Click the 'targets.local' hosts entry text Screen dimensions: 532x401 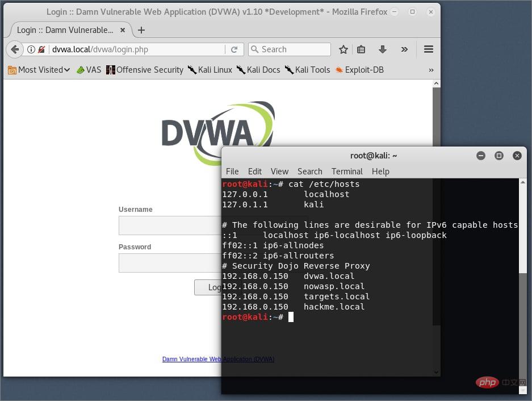point(337,296)
